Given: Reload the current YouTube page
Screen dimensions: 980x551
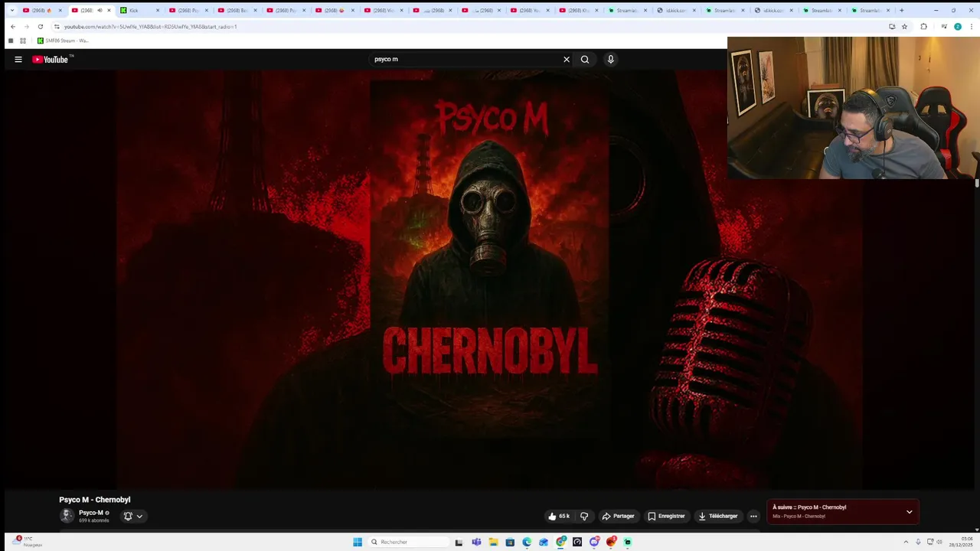Looking at the screenshot, I should [41, 27].
